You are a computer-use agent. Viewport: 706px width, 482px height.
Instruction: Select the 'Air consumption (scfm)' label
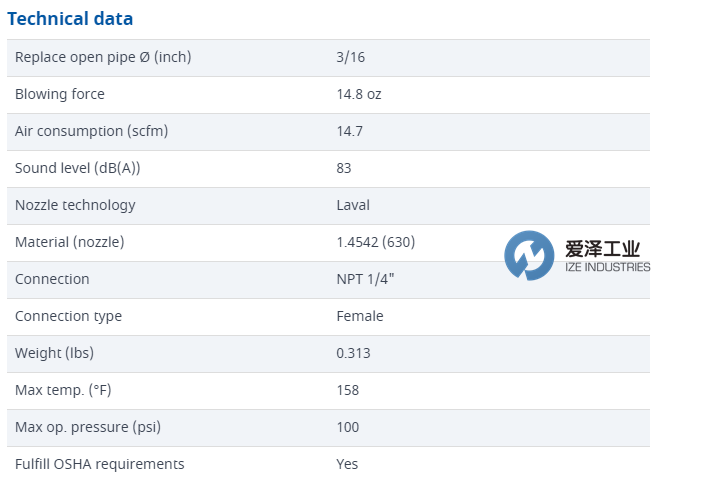pos(91,131)
